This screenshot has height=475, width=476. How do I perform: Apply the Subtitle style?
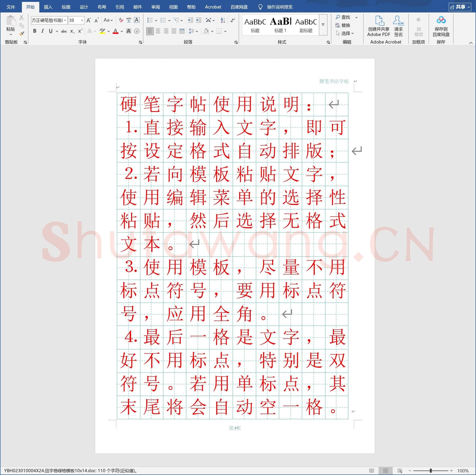coord(306,25)
